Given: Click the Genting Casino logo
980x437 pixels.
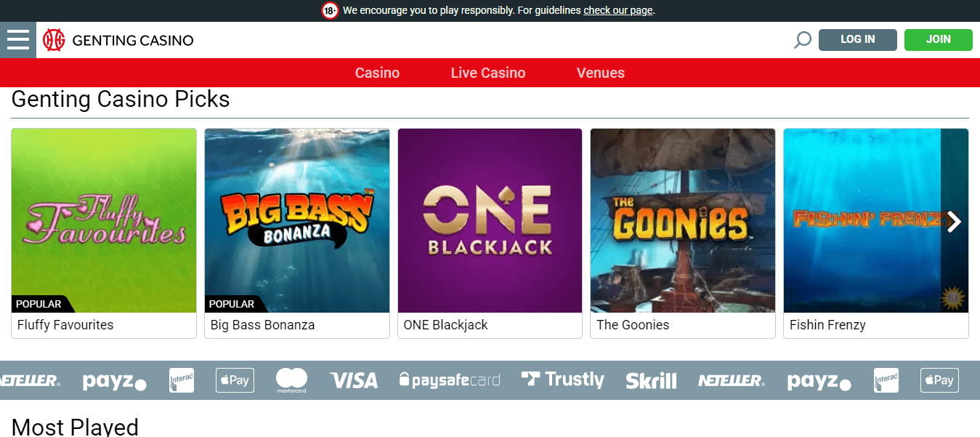Looking at the screenshot, I should tap(118, 40).
